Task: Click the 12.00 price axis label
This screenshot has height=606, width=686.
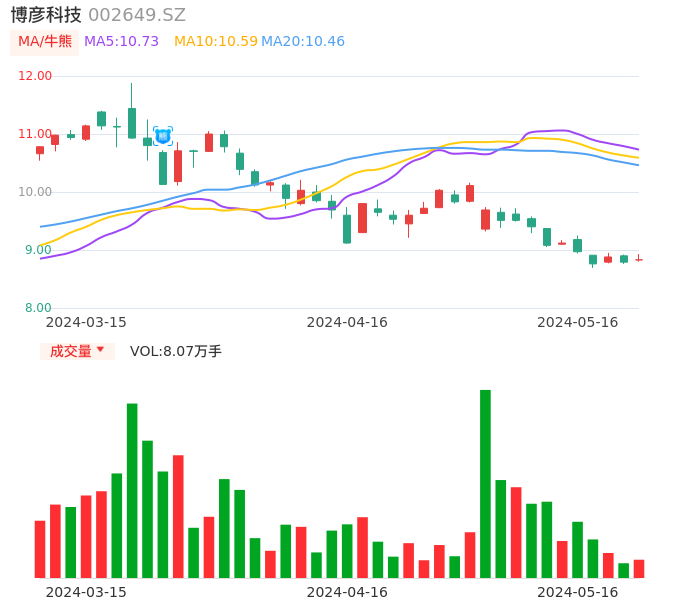Action: click(35, 76)
